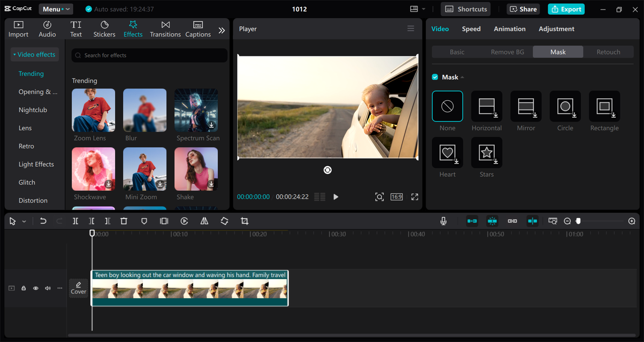Switch to the Animation tab
This screenshot has width=644, height=342.
pyautogui.click(x=510, y=29)
